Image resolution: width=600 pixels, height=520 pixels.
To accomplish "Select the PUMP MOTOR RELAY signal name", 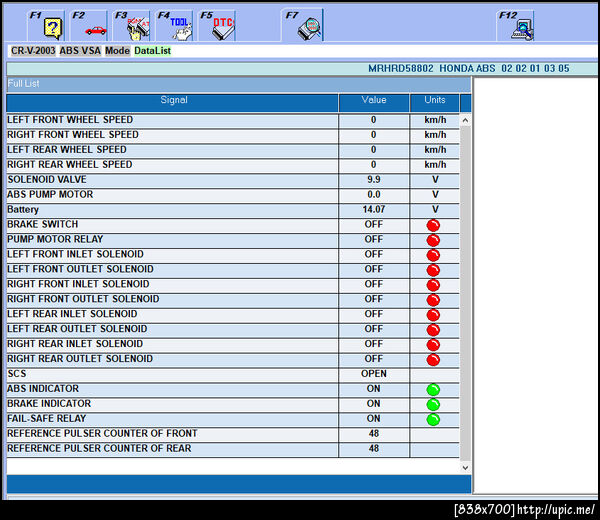I will (55, 240).
